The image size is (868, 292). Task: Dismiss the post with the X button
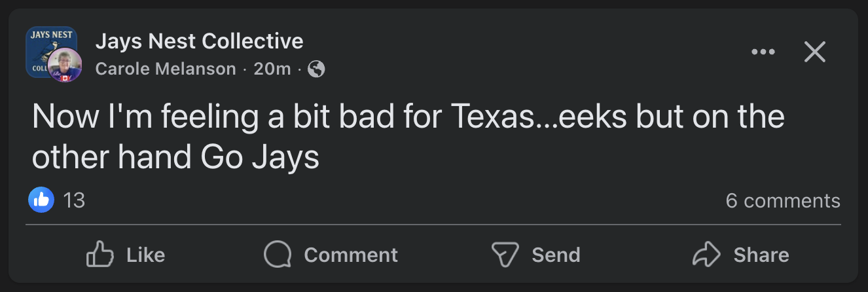814,52
